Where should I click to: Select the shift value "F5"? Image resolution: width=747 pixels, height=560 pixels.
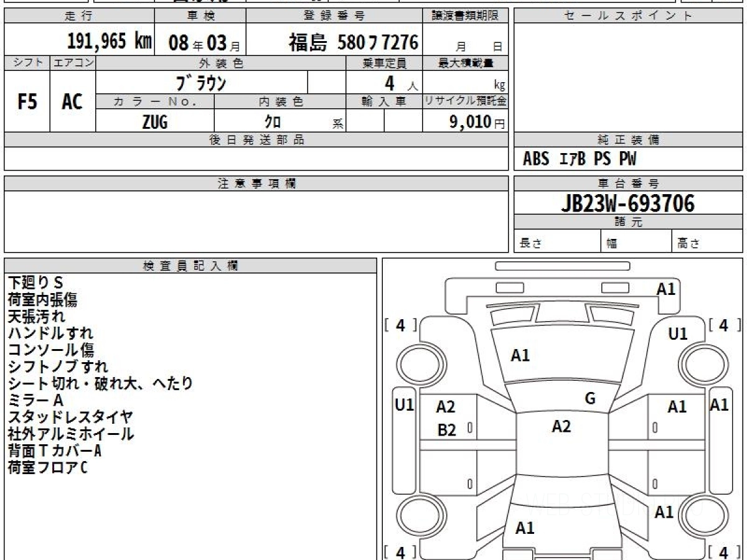27,102
